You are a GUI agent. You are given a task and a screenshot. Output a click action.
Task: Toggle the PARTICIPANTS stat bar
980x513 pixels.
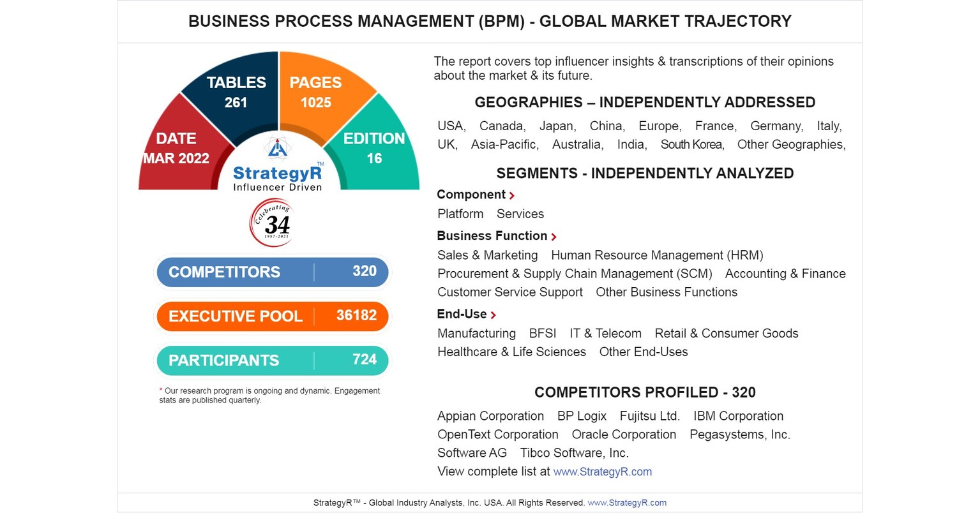point(273,360)
